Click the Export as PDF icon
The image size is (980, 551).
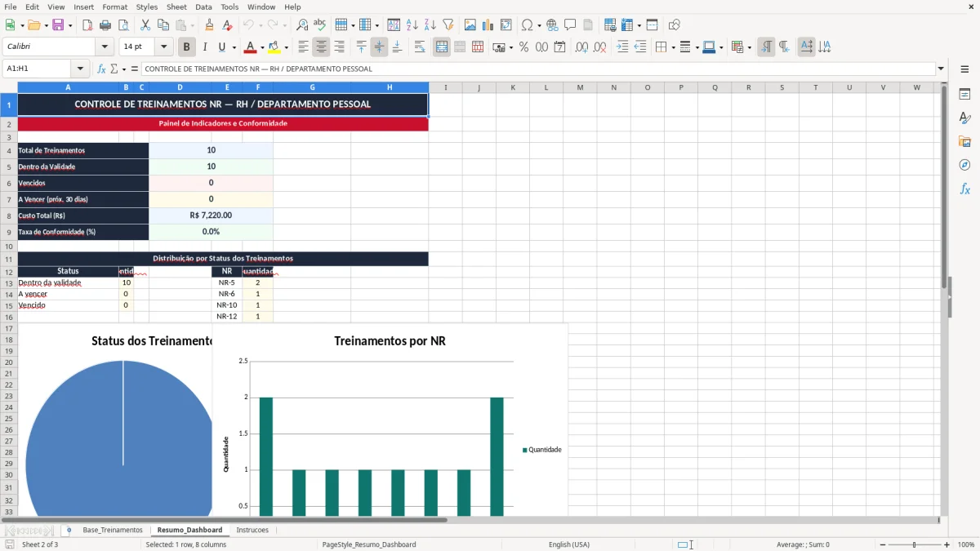(x=87, y=25)
